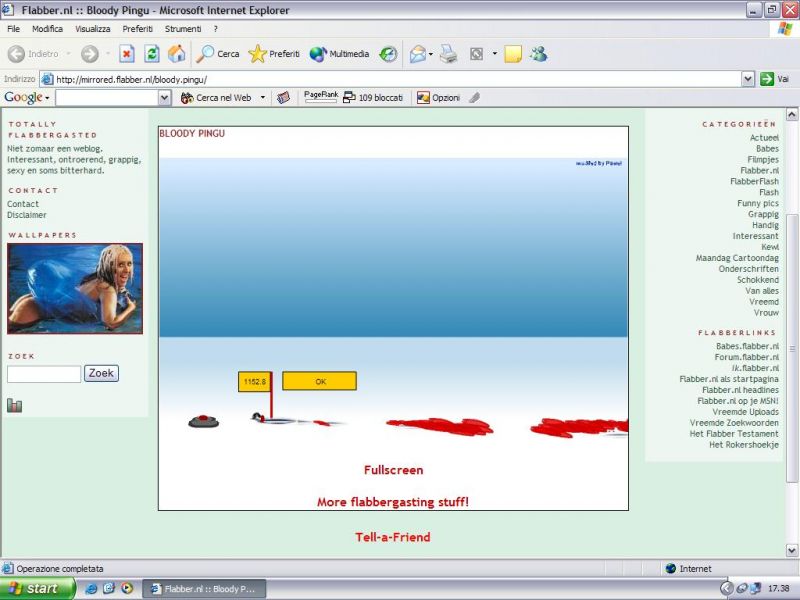Click the Google toolbar news icon

283,97
